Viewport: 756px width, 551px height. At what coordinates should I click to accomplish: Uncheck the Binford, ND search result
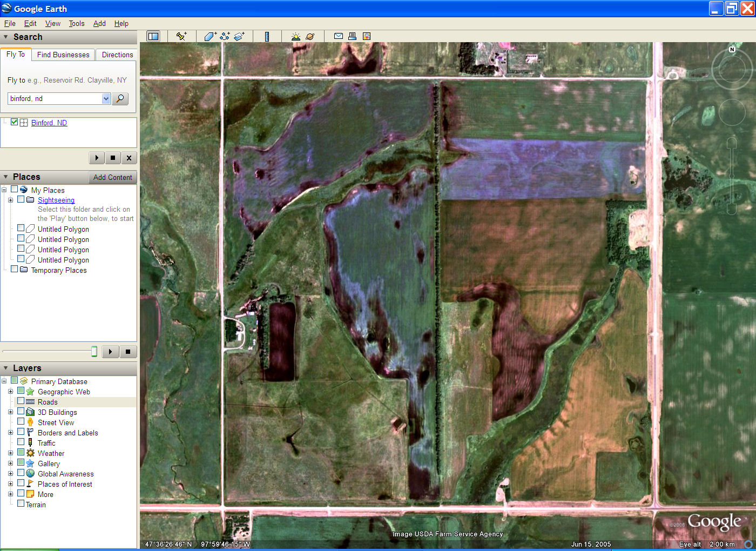coord(14,122)
